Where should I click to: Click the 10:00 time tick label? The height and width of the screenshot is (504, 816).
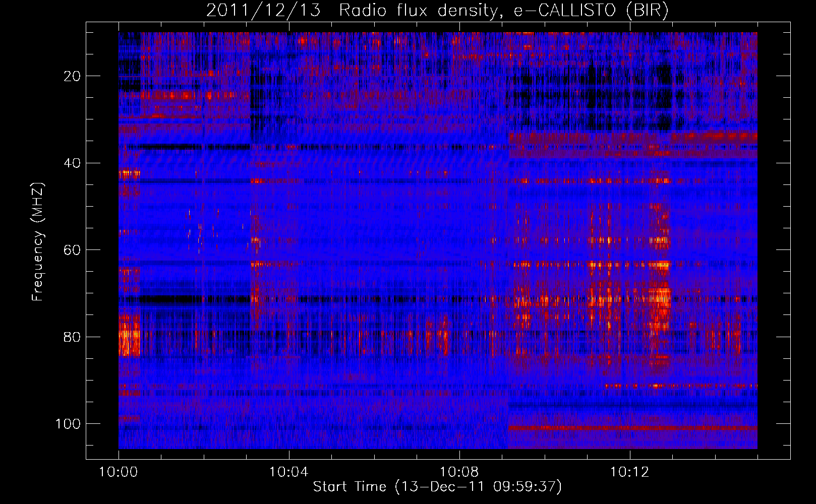119,472
